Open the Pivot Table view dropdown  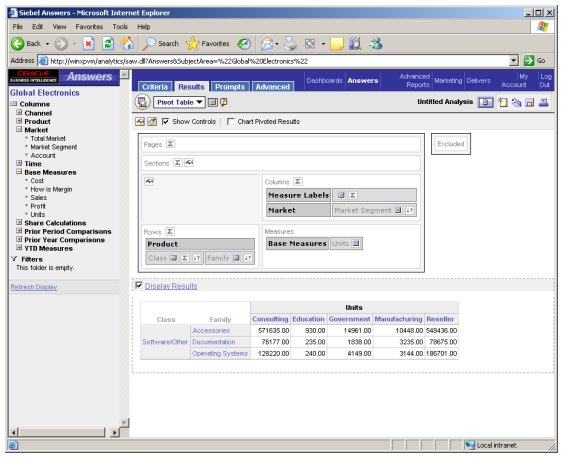[x=179, y=102]
